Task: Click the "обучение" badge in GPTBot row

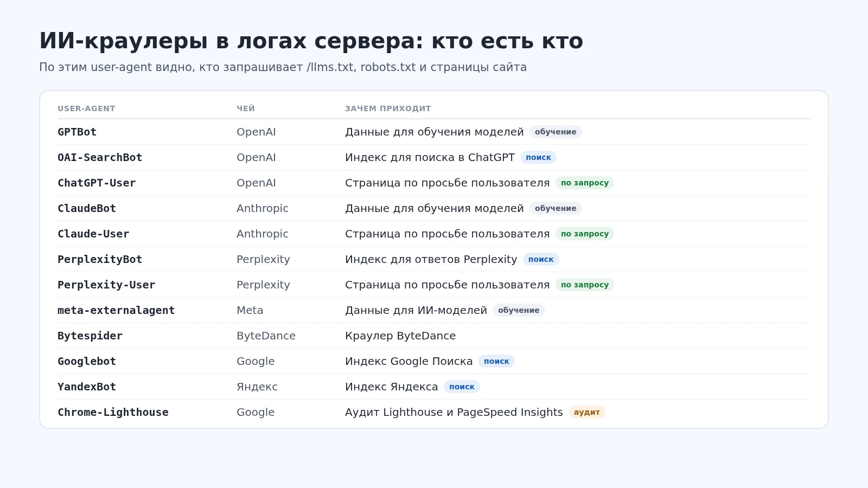Action: coord(556,132)
